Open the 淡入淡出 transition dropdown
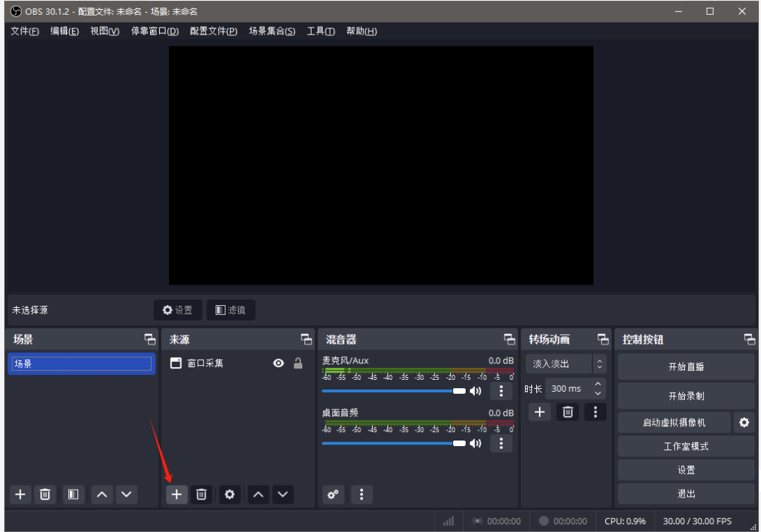The height and width of the screenshot is (532, 761). [x=565, y=364]
